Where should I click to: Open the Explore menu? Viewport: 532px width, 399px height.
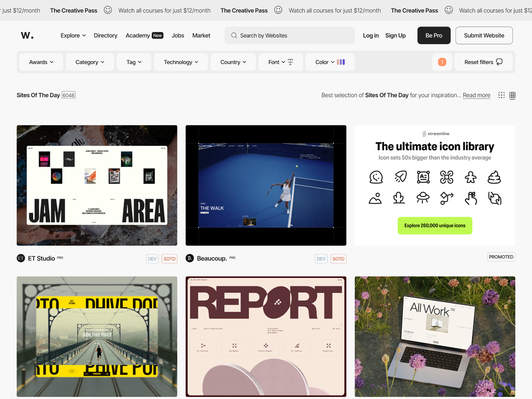coord(73,35)
